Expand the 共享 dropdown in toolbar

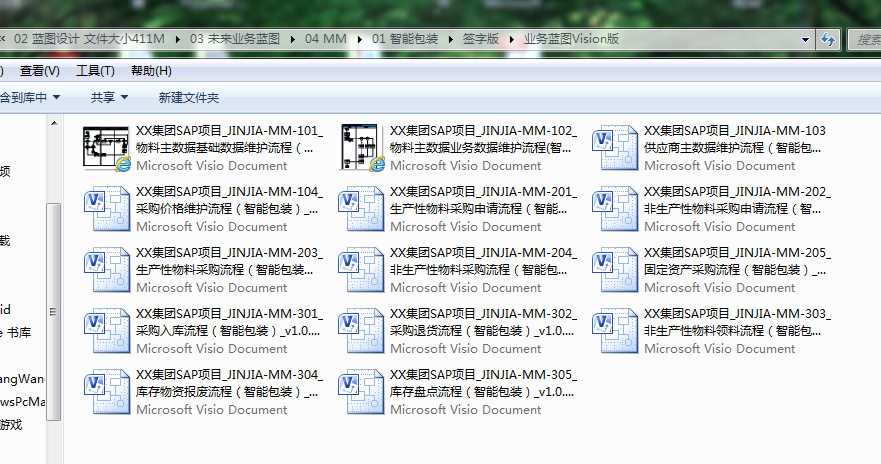coord(109,97)
